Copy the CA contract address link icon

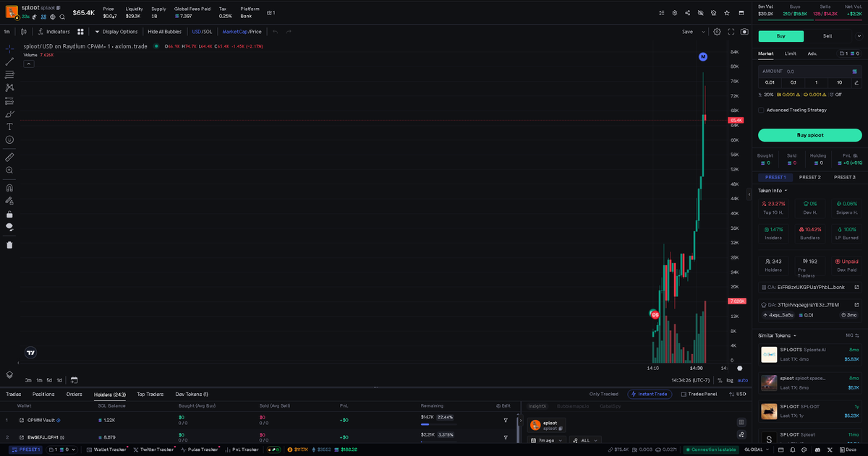coord(856,287)
